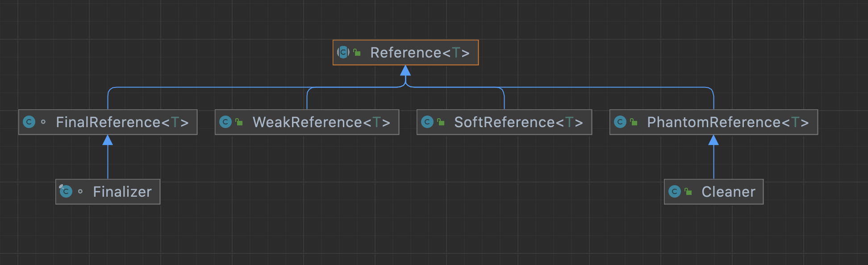
Task: Click the public visibility icon on SoftReference<T>
Action: pyautogui.click(x=441, y=122)
